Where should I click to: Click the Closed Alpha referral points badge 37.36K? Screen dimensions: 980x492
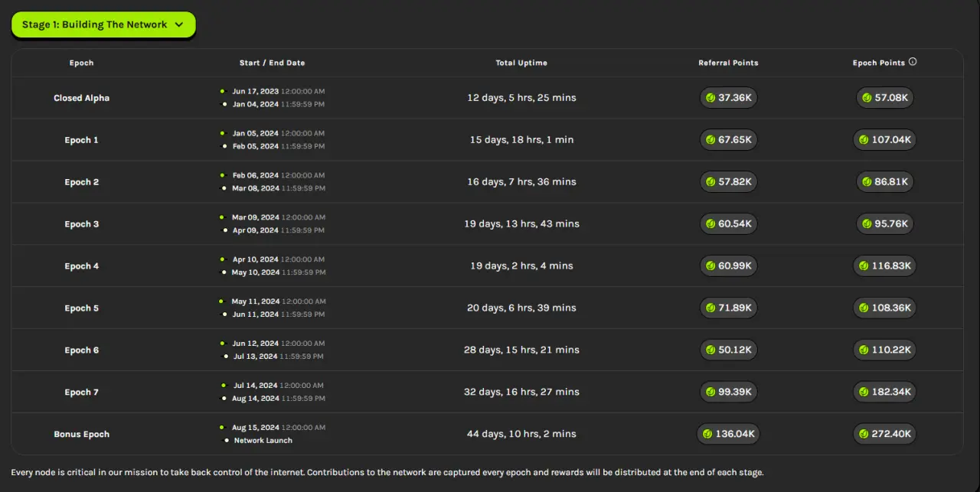click(729, 98)
